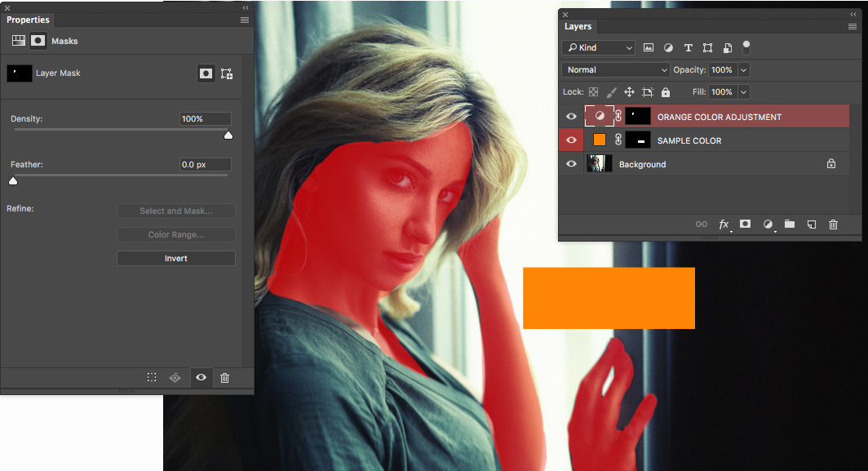
Task: Hide the Background layer
Action: pyautogui.click(x=571, y=164)
